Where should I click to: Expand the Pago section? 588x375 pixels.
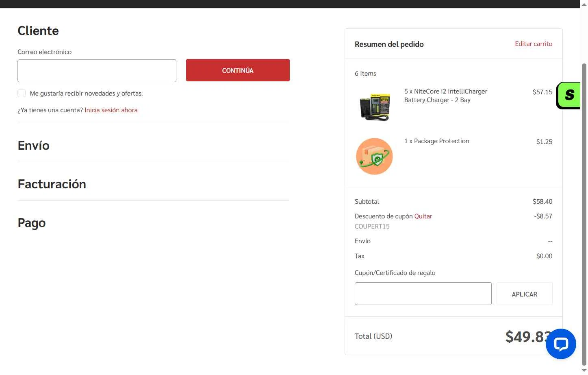click(x=31, y=222)
